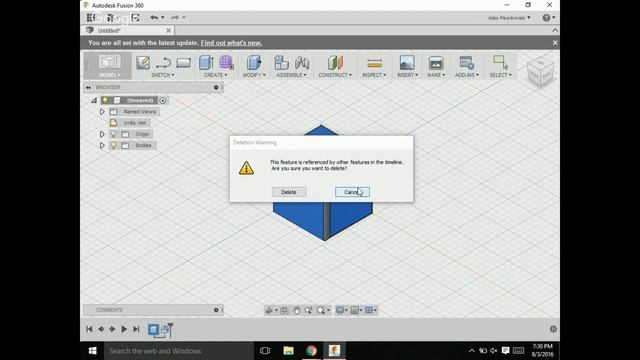
Task: Click the Browser panel options dot
Action: pyautogui.click(x=216, y=87)
